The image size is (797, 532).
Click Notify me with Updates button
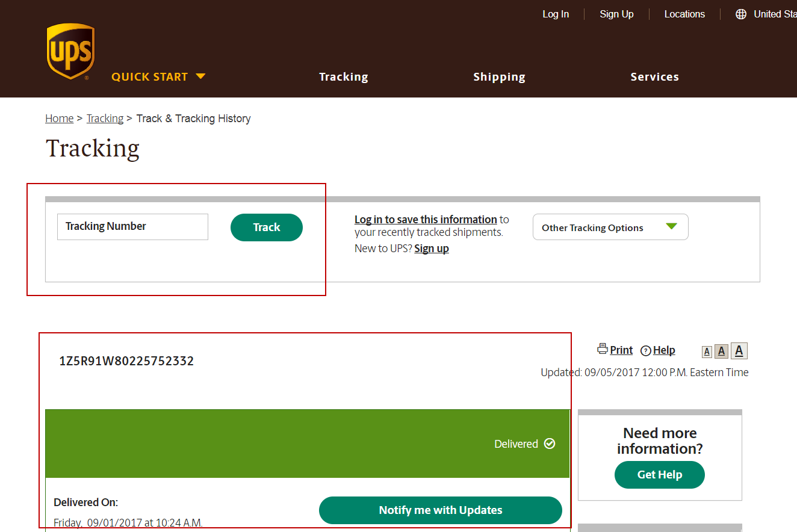click(441, 510)
